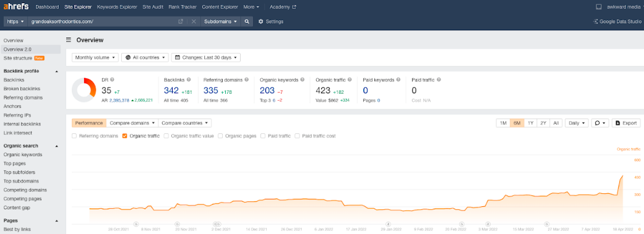Set chart range to 1Y
The height and width of the screenshot is (234, 644).
(531, 123)
